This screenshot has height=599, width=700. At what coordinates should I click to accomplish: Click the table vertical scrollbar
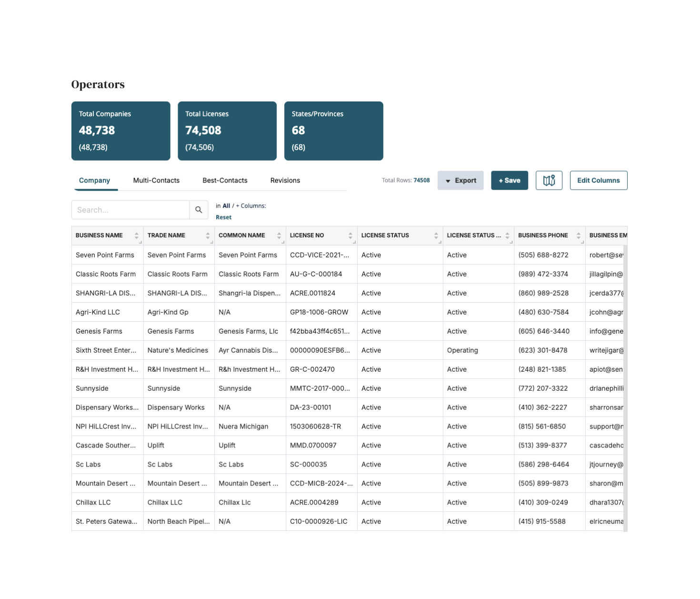click(x=625, y=388)
